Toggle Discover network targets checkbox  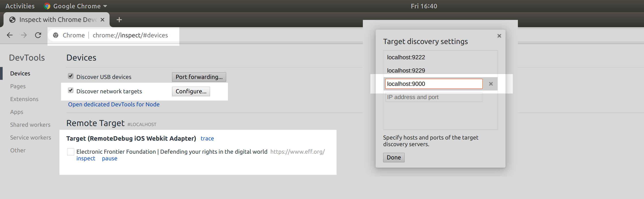point(71,90)
